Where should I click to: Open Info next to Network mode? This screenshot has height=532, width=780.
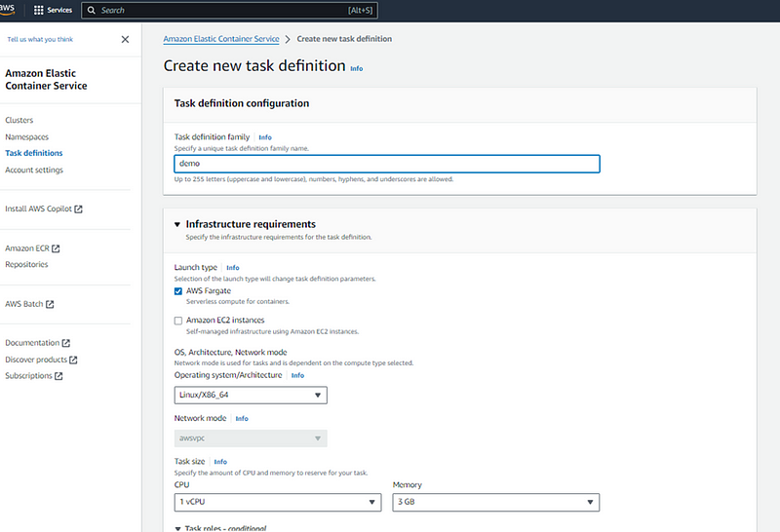(242, 419)
